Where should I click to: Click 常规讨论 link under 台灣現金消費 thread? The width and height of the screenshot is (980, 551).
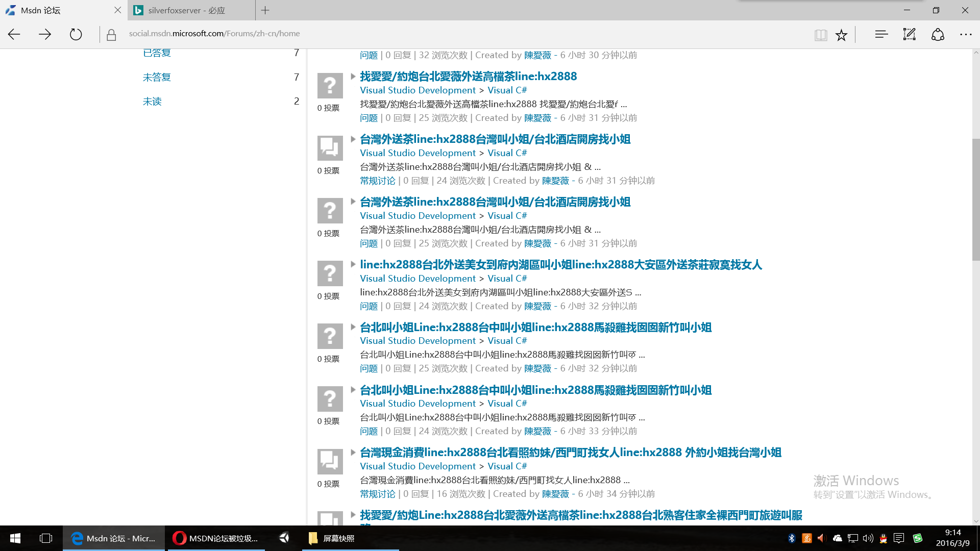(378, 494)
